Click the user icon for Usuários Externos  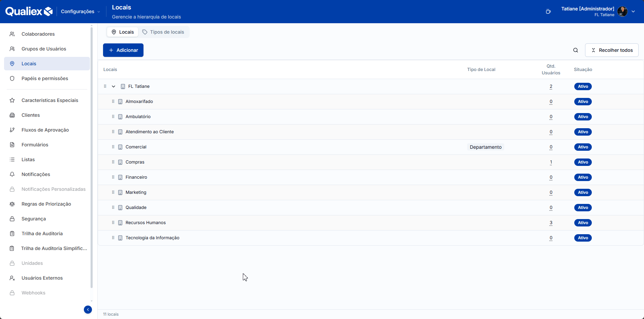pyautogui.click(x=12, y=278)
